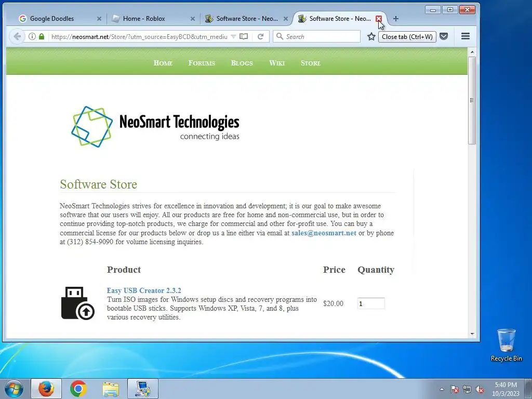Click the muted volume tray icon

(480, 389)
